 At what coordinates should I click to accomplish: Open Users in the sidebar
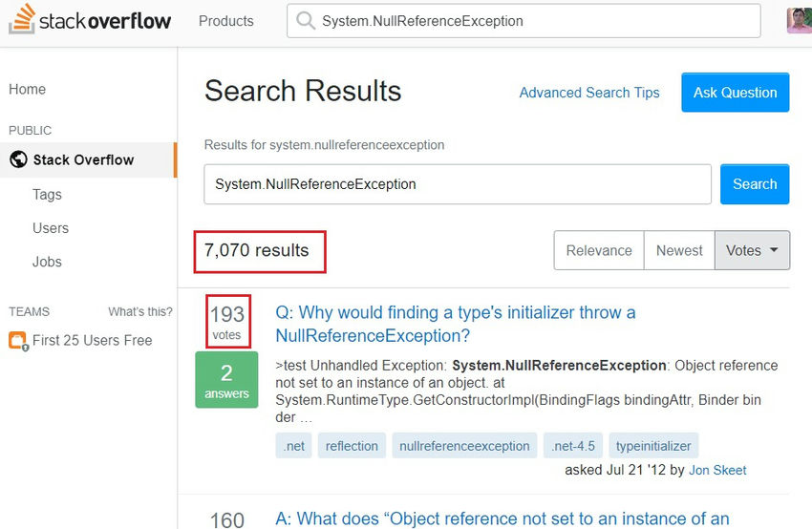(51, 228)
